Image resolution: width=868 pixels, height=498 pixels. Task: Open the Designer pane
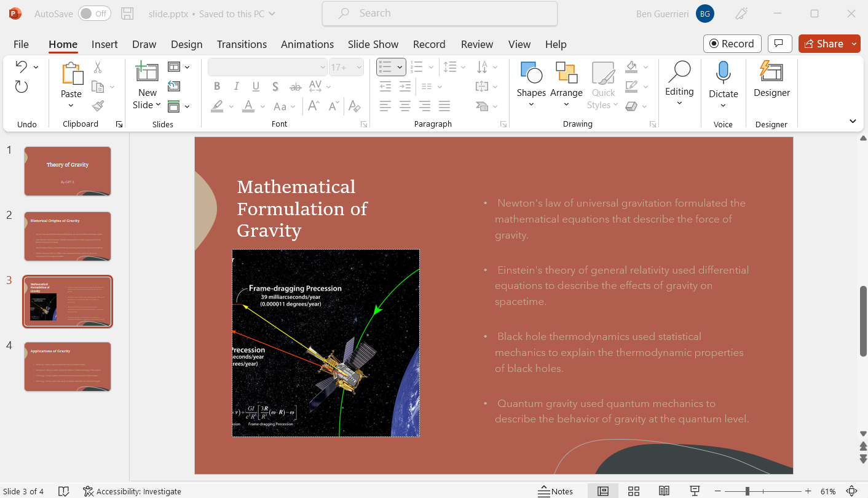(771, 80)
